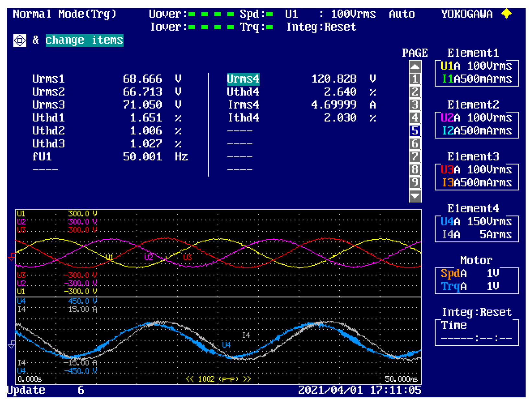Image resolution: width=532 pixels, height=405 pixels.
Task: Click the gray I4 waveform label
Action: tap(246, 335)
